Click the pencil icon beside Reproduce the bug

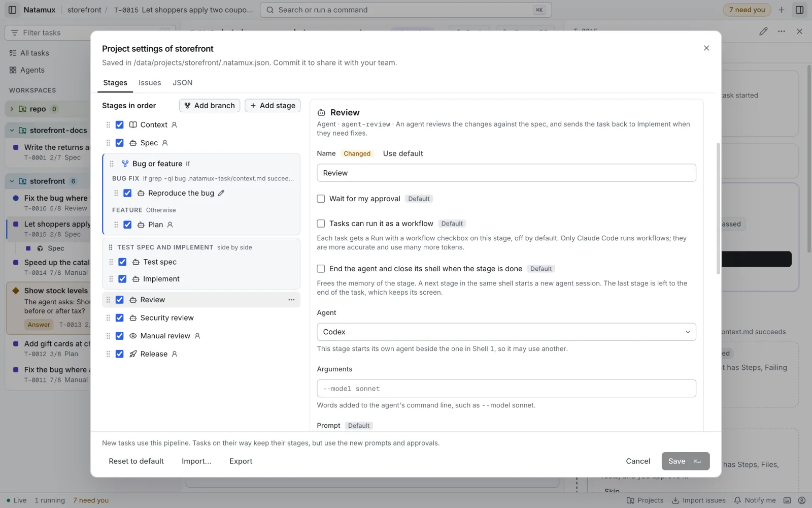tap(221, 193)
